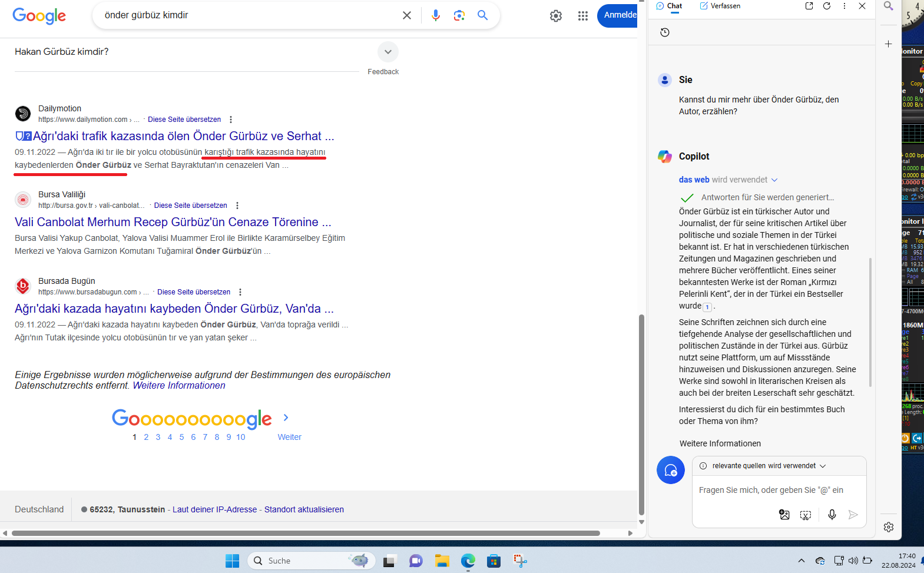The width and height of the screenshot is (924, 573).
Task: Open the Google apps grid
Action: 583,16
